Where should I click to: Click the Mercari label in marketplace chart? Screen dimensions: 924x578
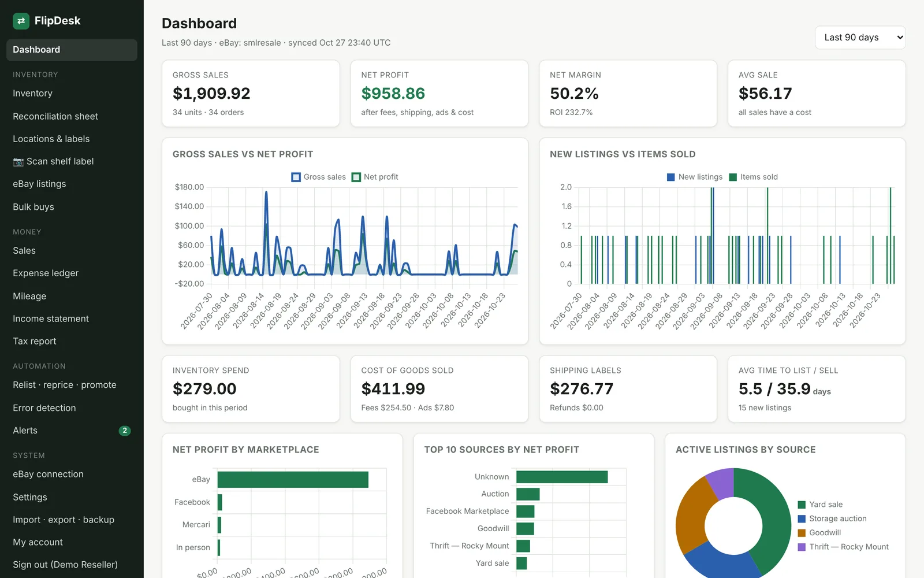196,525
